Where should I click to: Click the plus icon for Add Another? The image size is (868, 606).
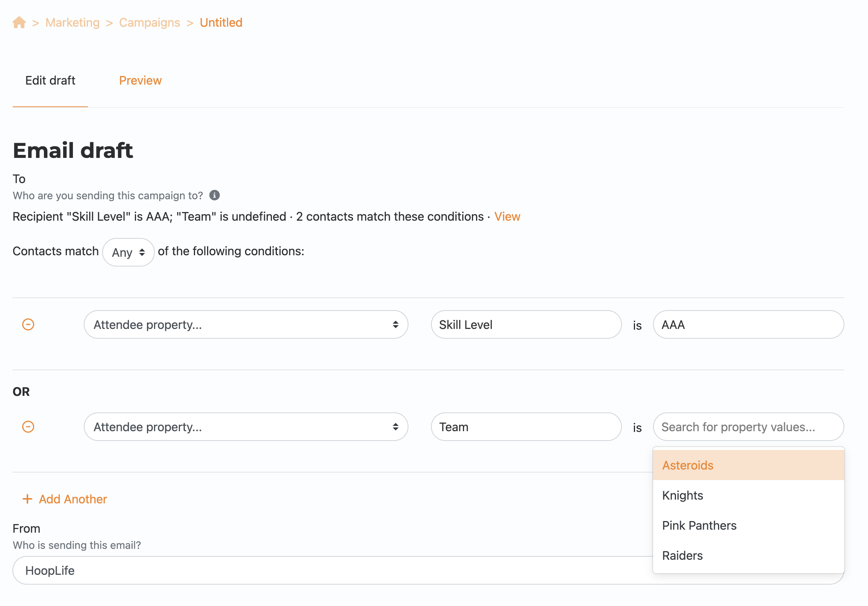click(x=27, y=499)
